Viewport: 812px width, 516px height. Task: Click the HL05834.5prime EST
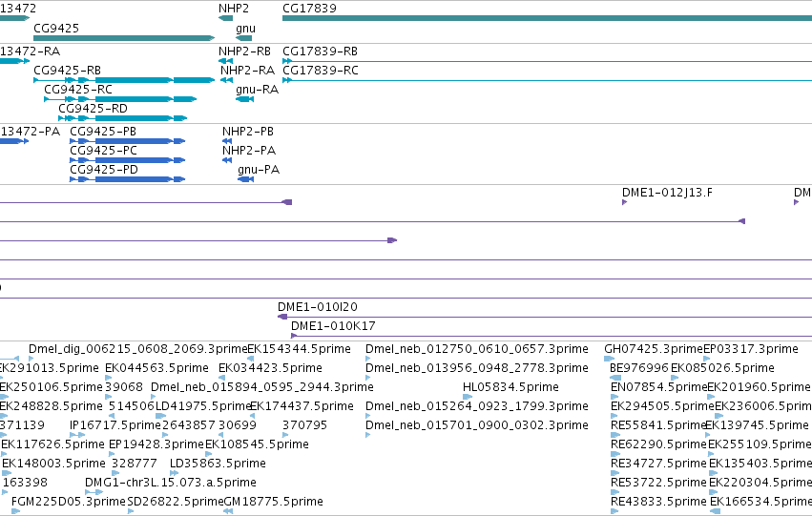click(510, 387)
